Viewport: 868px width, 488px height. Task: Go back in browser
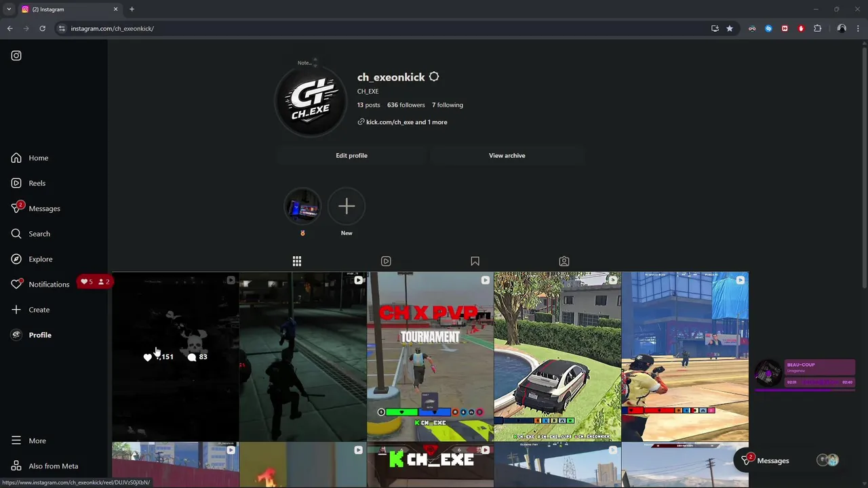(x=9, y=28)
